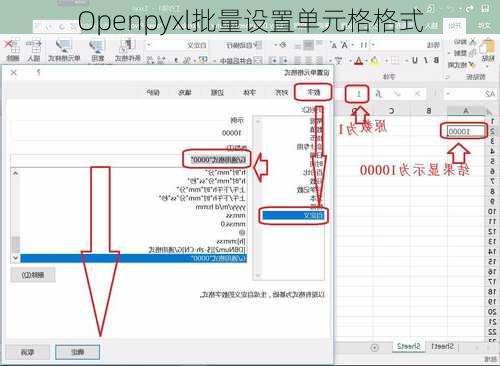The width and height of the screenshot is (500, 366).
Task: Click the Insert cells (插入) icon
Action: tap(34, 46)
